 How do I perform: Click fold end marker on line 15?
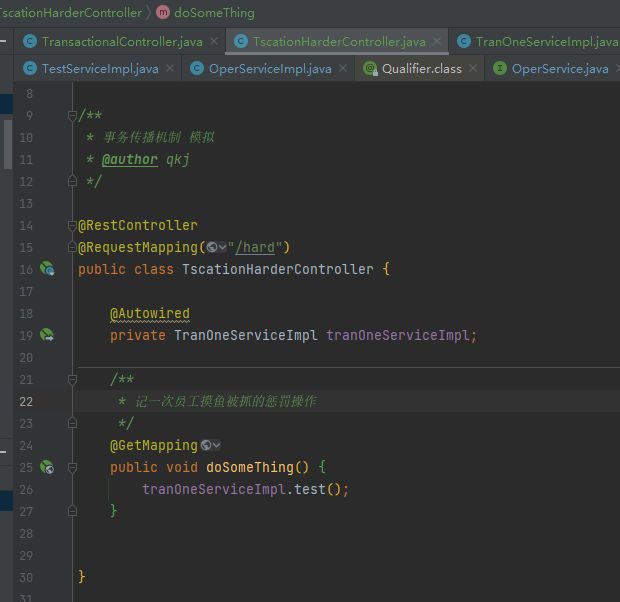72,247
